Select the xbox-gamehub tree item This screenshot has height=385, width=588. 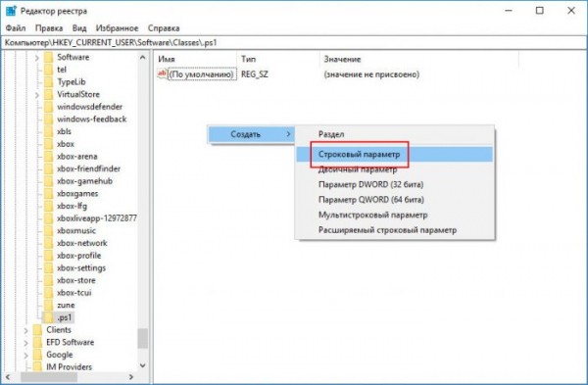(x=84, y=181)
